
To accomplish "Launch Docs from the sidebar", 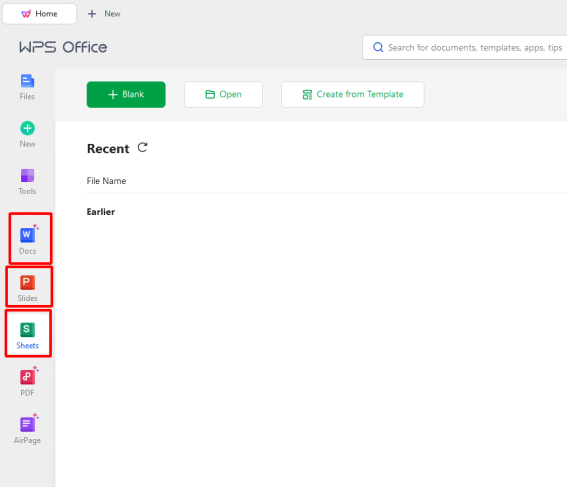I will coord(28,240).
